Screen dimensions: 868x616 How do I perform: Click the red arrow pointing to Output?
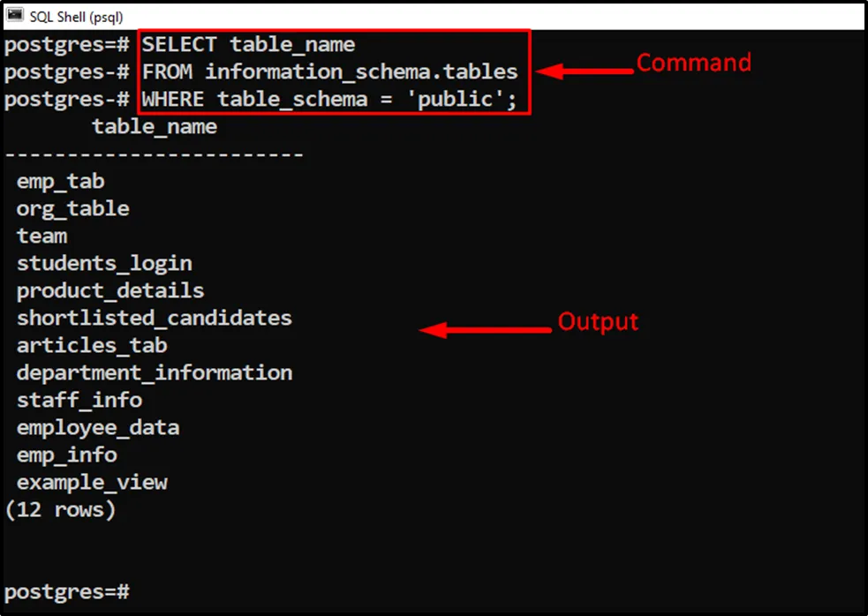tap(484, 331)
